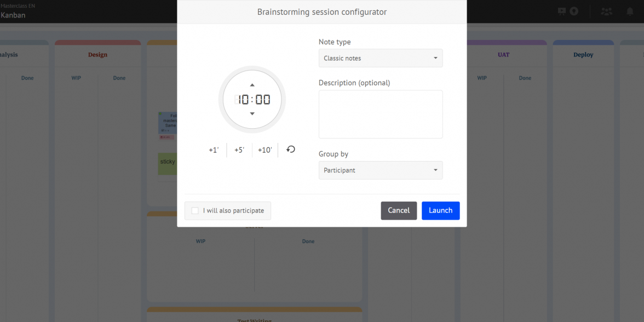644x322 pixels.
Task: Click the Design column header
Action: click(97, 55)
